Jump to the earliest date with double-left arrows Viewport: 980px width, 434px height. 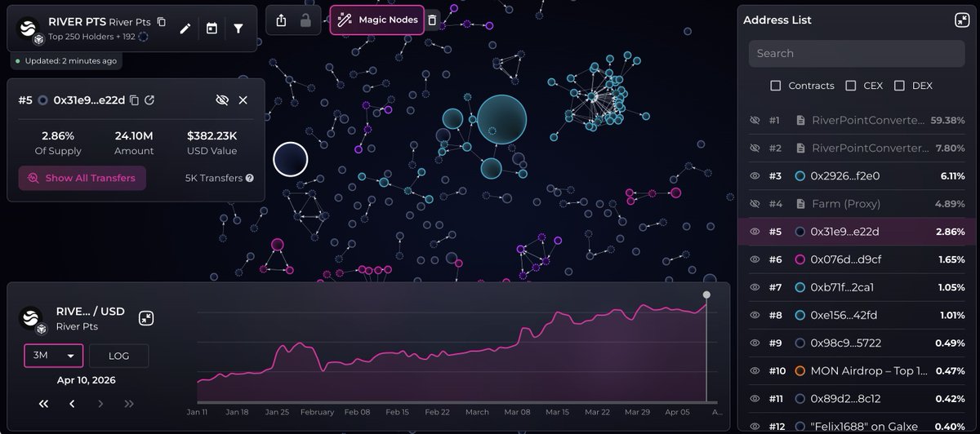tap(43, 403)
